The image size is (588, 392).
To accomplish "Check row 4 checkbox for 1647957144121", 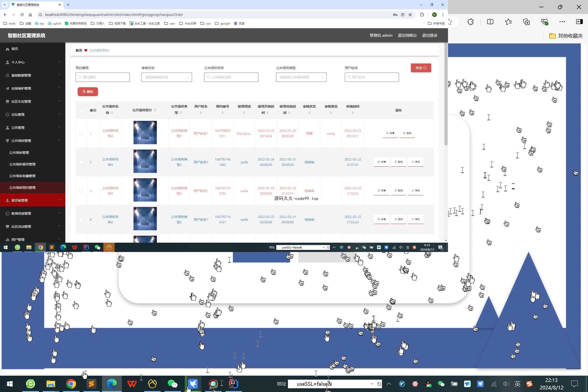I will [81, 220].
